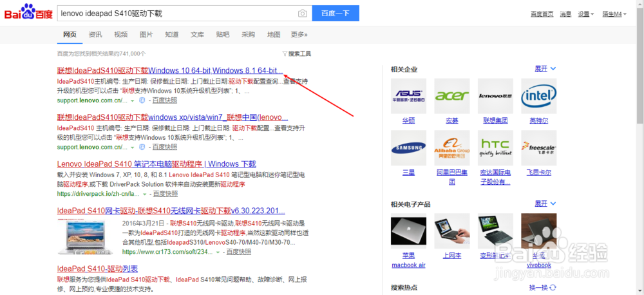Viewport: 644px width, 295px height.
Task: Open result windows xp/vista/win7 driver link
Action: point(173,117)
